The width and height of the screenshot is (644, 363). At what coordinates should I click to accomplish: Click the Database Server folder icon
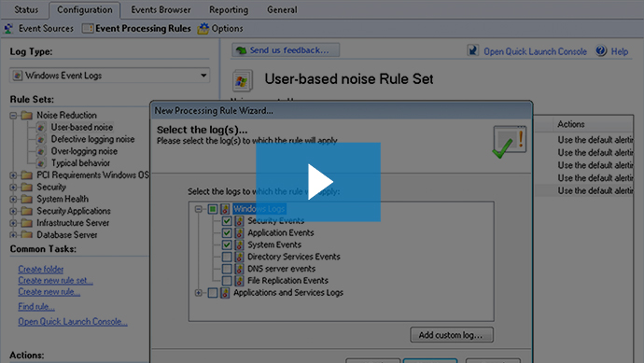coord(27,234)
